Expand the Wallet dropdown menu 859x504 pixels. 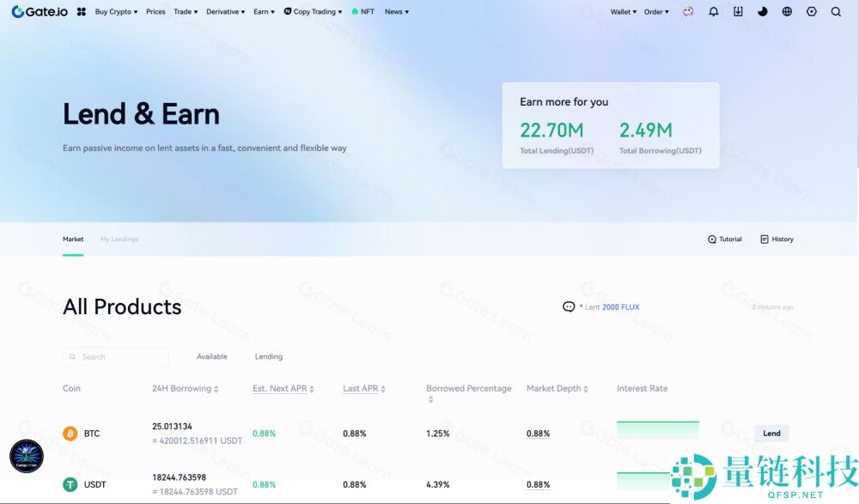point(624,12)
